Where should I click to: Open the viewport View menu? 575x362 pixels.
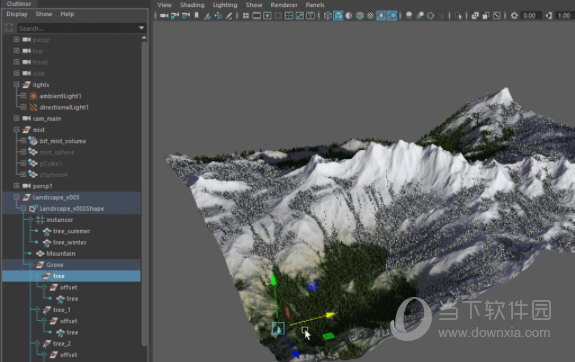[x=164, y=5]
